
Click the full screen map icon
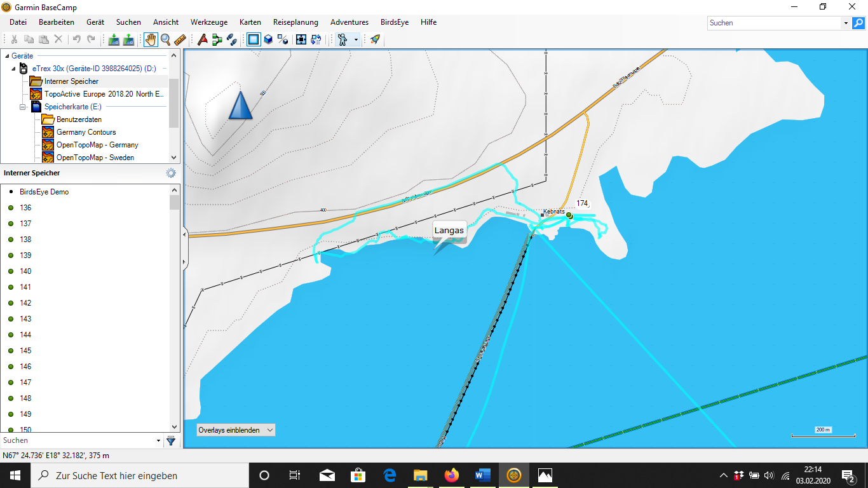click(301, 39)
